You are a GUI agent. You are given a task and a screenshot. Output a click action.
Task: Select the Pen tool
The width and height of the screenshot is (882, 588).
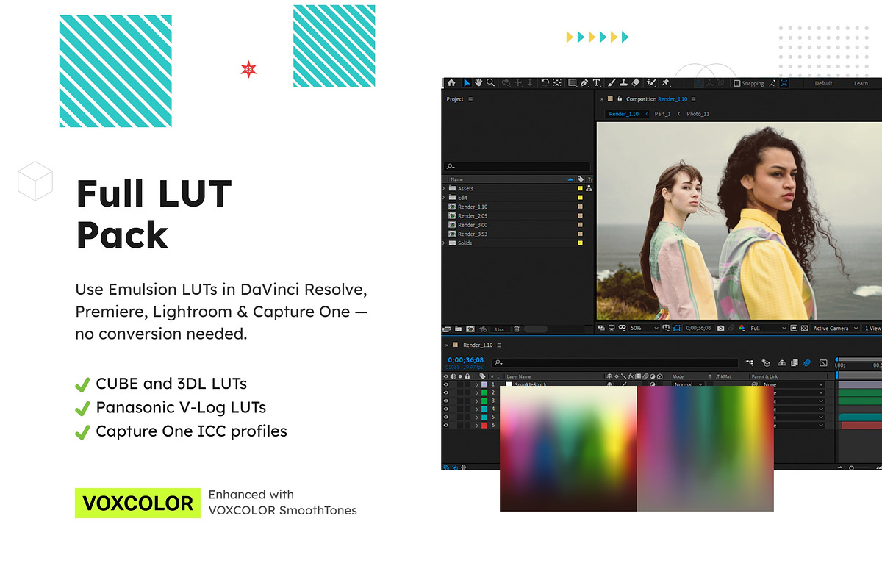pos(584,83)
